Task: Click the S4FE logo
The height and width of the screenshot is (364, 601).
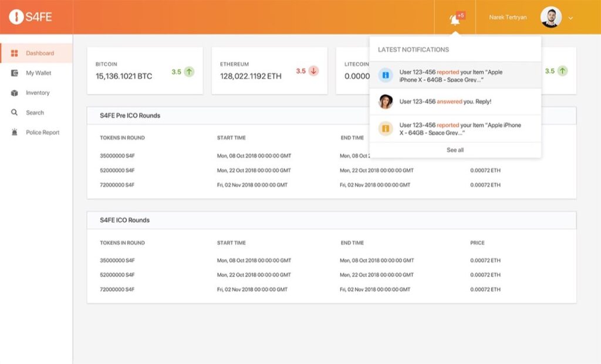Action: (31, 17)
